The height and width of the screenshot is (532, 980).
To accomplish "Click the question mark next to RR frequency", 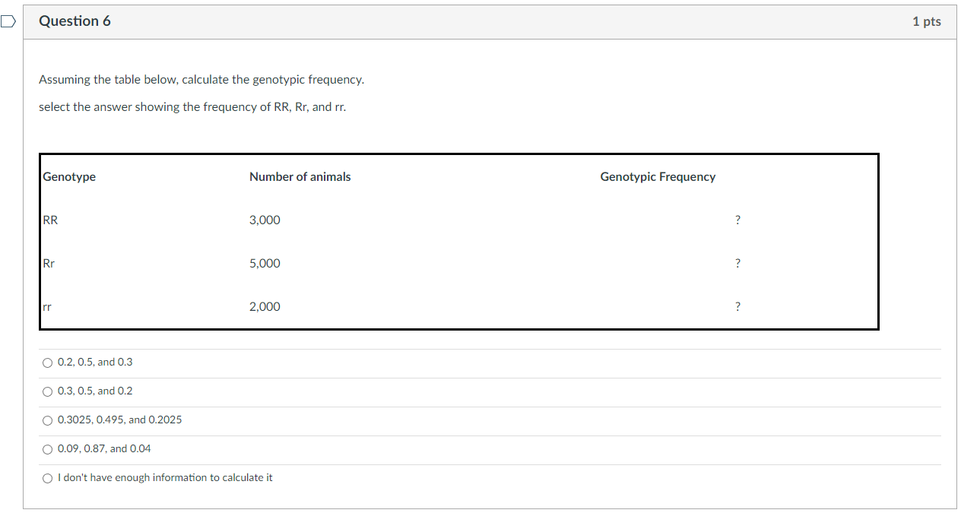I will 736,220.
